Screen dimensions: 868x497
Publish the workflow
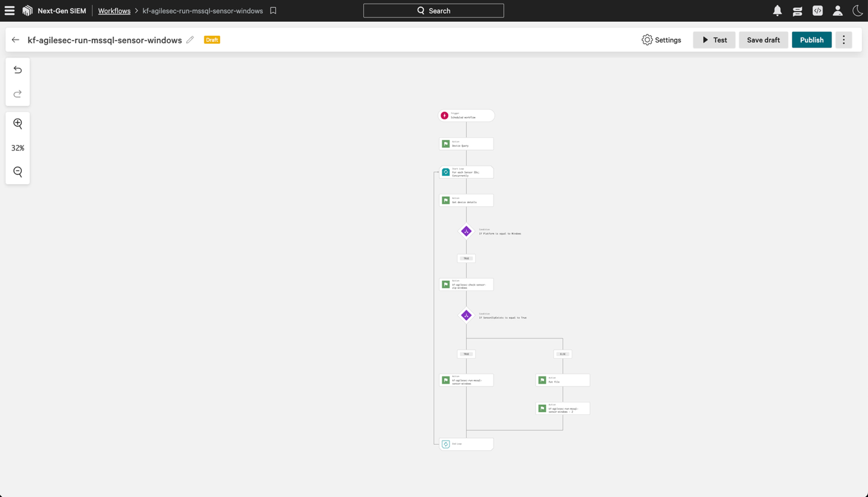click(x=811, y=39)
